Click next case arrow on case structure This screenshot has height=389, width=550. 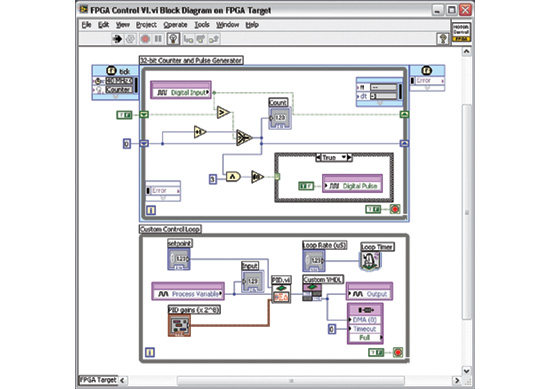tap(349, 157)
